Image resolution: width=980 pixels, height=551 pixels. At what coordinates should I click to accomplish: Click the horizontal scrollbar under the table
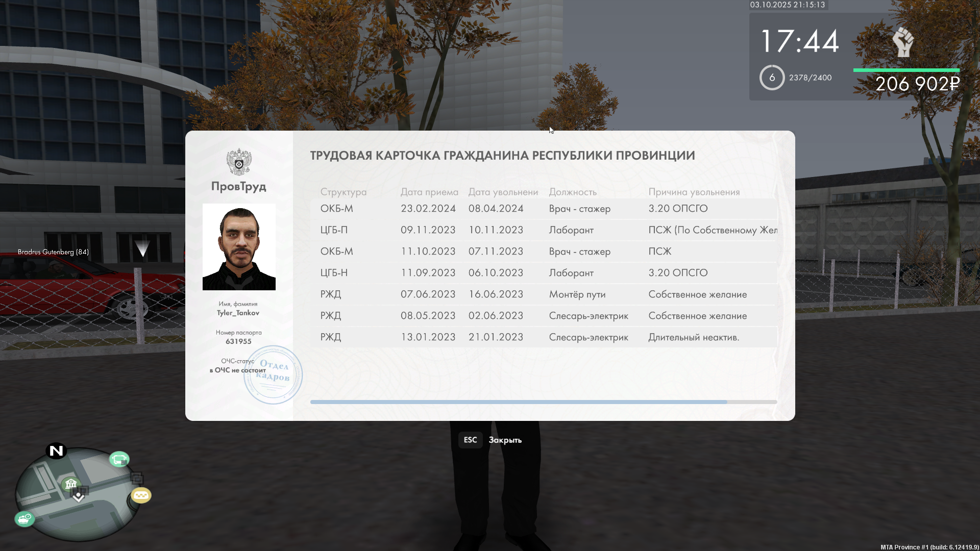[x=518, y=402]
